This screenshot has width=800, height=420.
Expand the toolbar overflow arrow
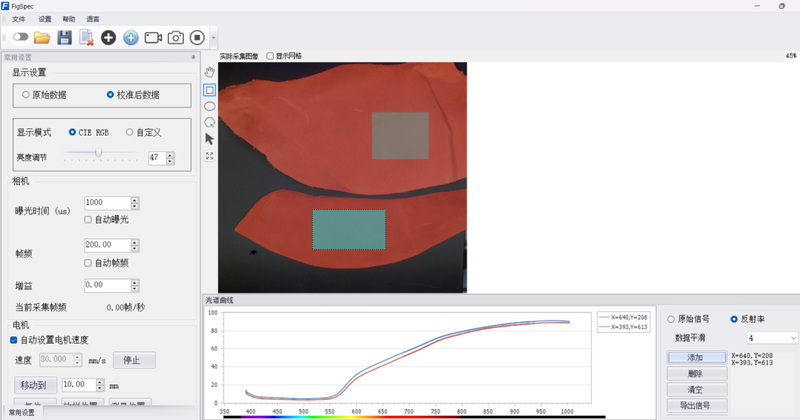[x=215, y=38]
